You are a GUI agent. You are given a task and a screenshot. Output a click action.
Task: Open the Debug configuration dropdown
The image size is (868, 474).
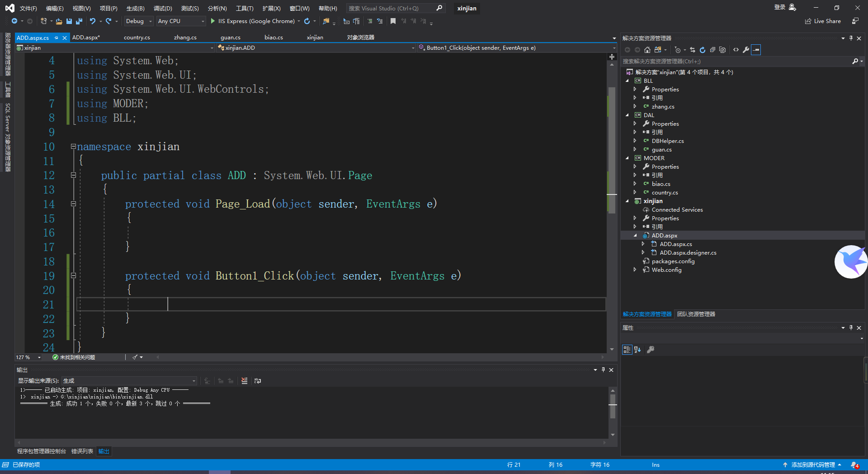pos(139,21)
